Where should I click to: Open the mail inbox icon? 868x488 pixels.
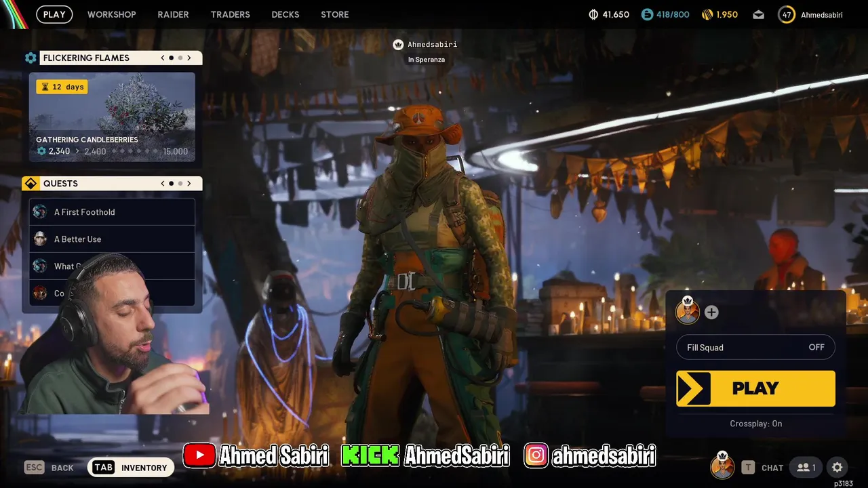coord(758,15)
